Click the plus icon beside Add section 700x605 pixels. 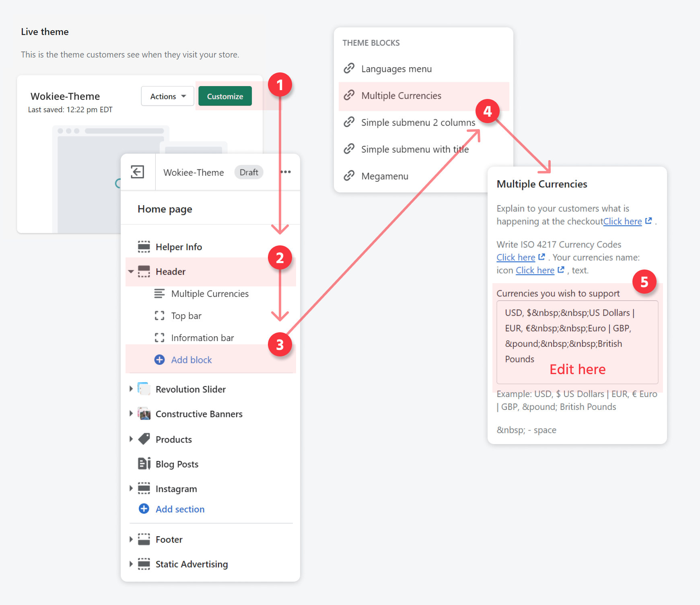[x=144, y=509]
